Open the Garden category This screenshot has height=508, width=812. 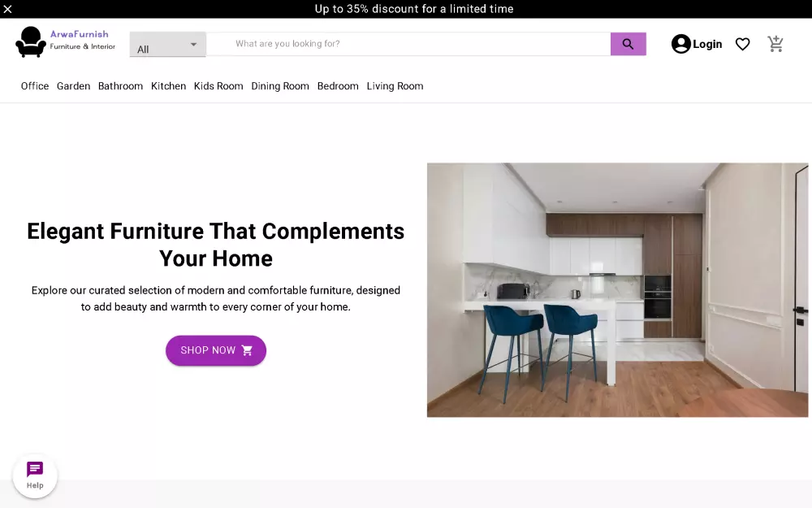(x=73, y=86)
